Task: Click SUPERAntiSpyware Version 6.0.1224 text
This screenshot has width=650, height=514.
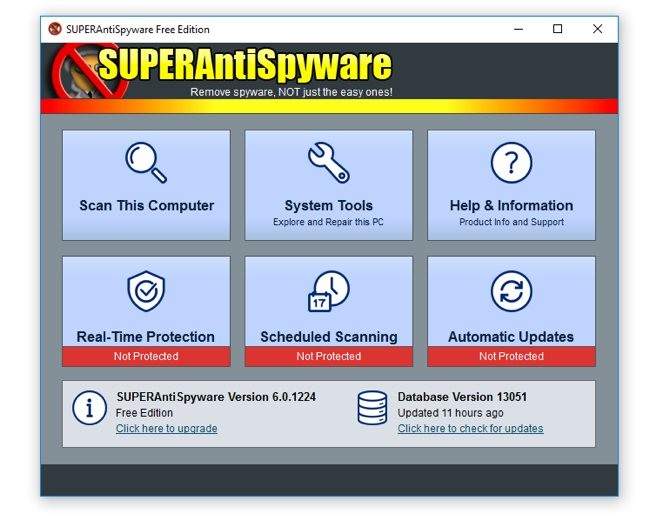Action: [216, 397]
